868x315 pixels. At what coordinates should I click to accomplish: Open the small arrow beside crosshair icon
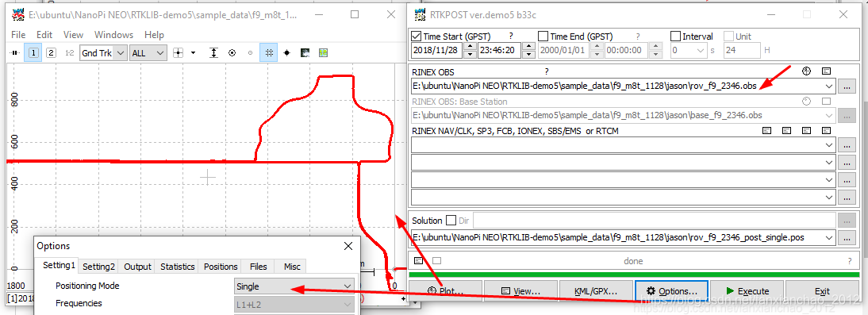click(193, 53)
